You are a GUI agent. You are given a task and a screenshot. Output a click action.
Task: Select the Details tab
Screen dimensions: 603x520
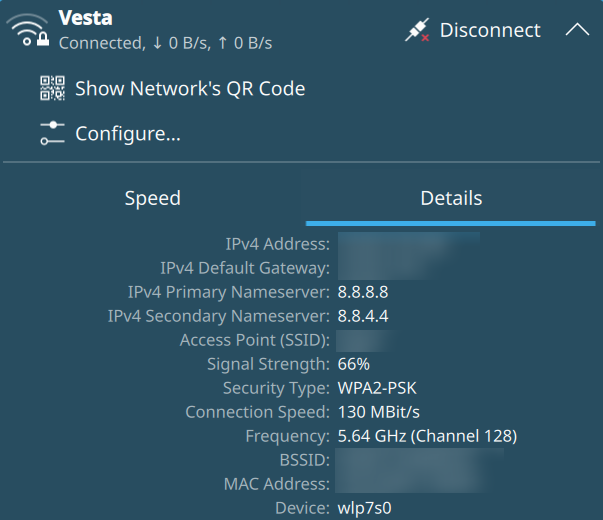click(451, 198)
